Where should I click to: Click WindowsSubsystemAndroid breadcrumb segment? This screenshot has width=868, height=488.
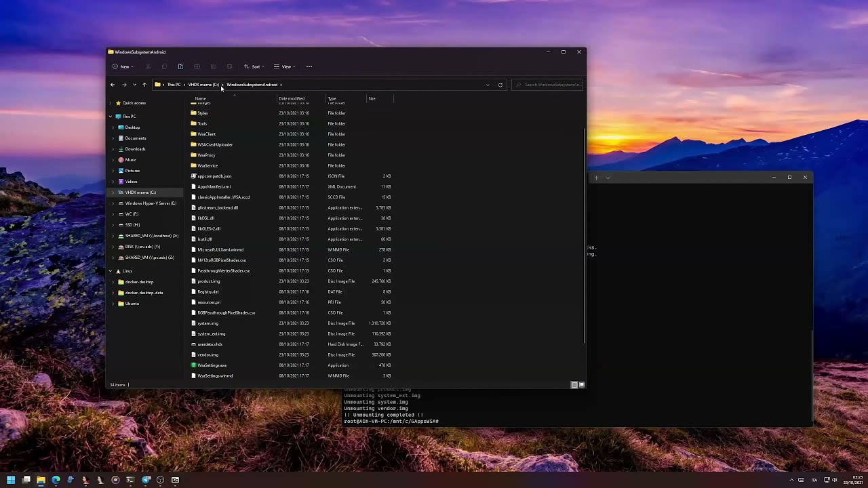[252, 85]
